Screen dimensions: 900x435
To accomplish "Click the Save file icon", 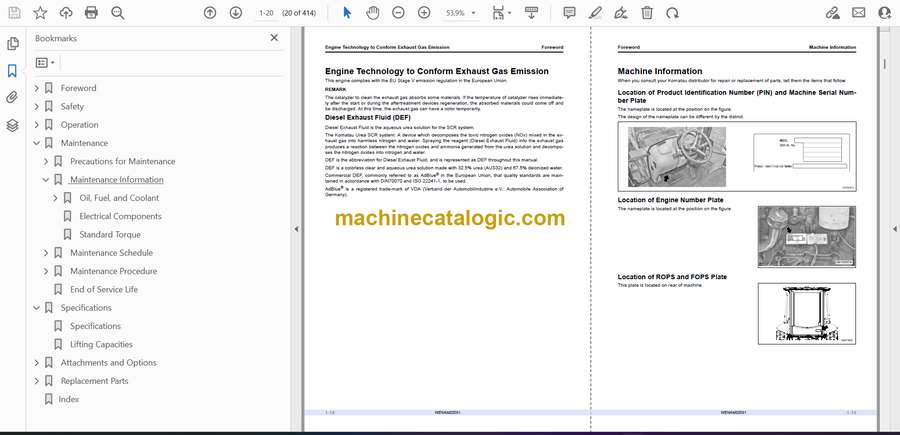I will click(14, 13).
